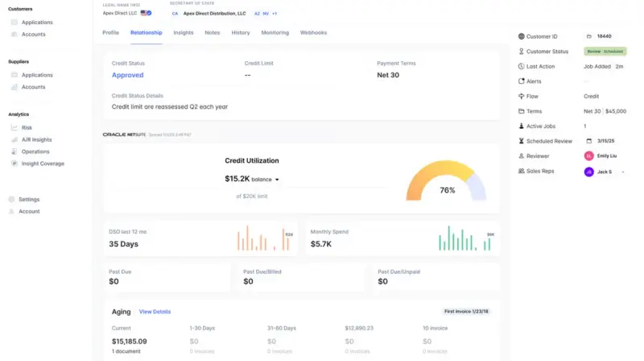Click the A/R Insights sidebar icon
644x361 pixels.
(14, 139)
